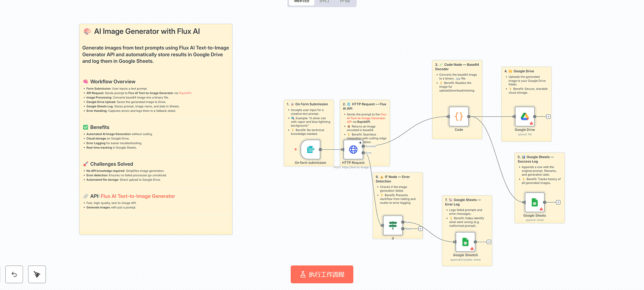The height and width of the screenshot is (290, 644).
Task: Open the RapidAPI link in Workflow Overview
Action: [185, 93]
